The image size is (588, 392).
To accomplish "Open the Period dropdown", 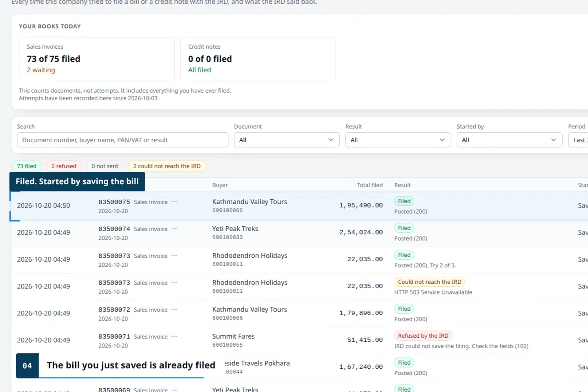I will point(578,140).
